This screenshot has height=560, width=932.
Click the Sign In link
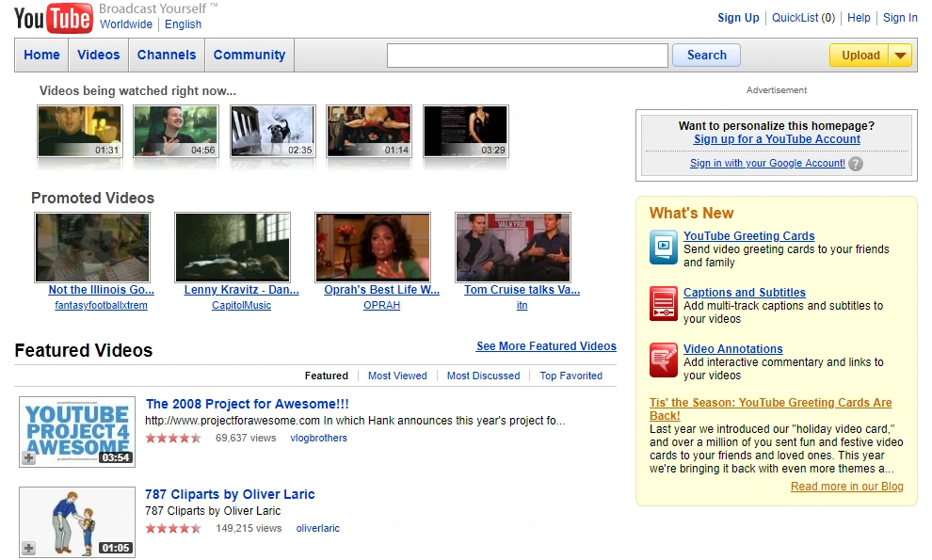tap(900, 18)
